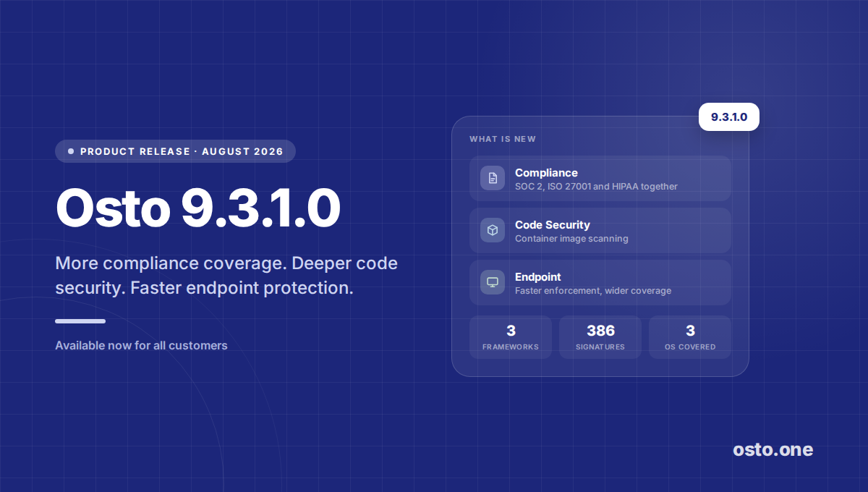Image resolution: width=868 pixels, height=492 pixels.
Task: Click 'Available now for all customers' text
Action: pyautogui.click(x=141, y=346)
